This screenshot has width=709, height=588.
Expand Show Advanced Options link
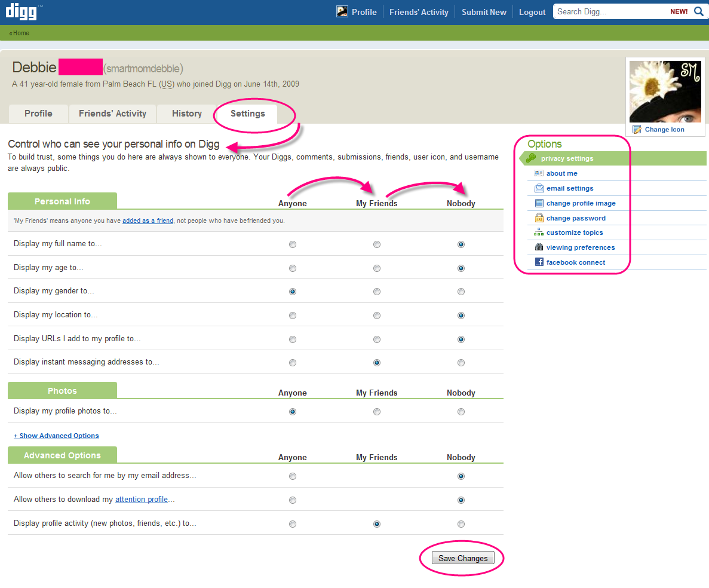(56, 436)
